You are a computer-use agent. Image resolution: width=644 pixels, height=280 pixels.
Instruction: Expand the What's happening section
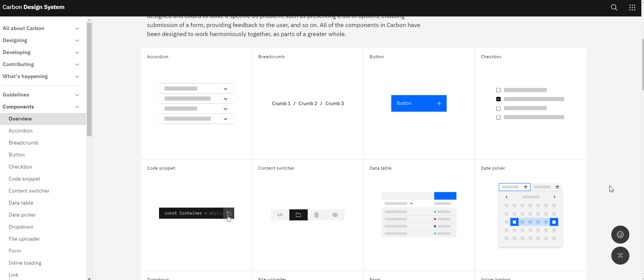41,76
